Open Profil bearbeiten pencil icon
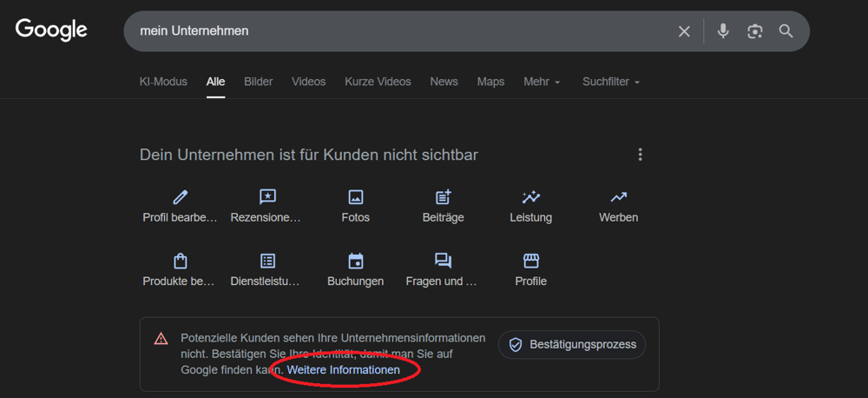The width and height of the screenshot is (868, 398). [x=180, y=196]
